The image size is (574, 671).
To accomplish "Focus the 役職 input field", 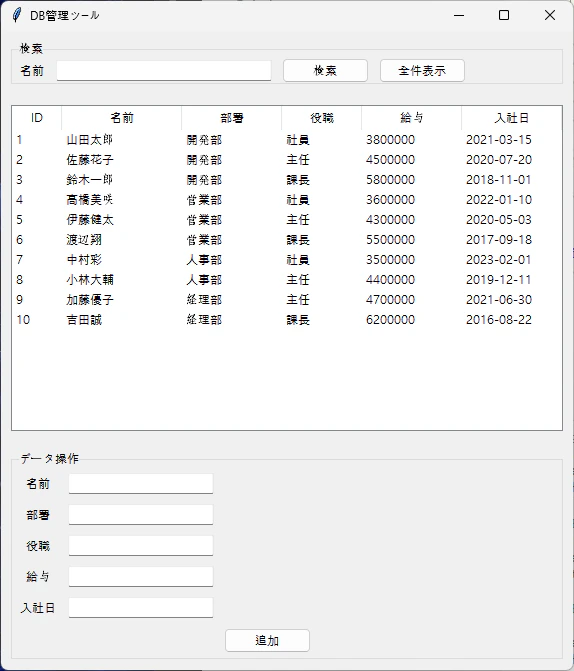I will pyautogui.click(x=141, y=546).
